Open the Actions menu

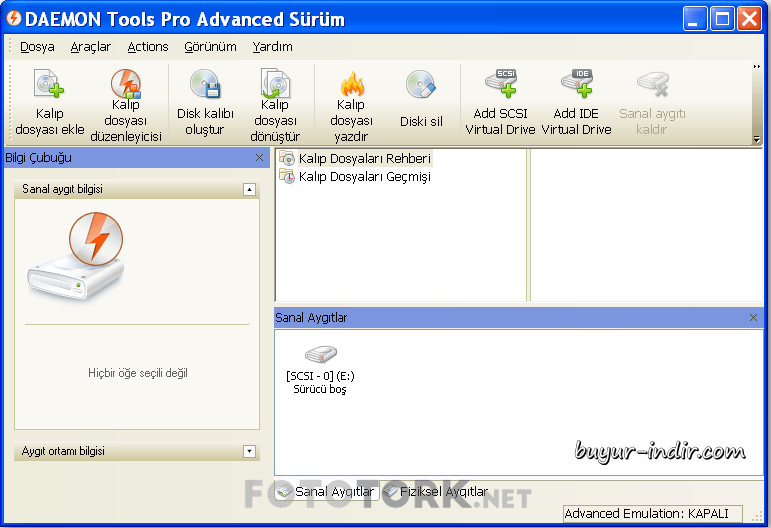click(148, 47)
